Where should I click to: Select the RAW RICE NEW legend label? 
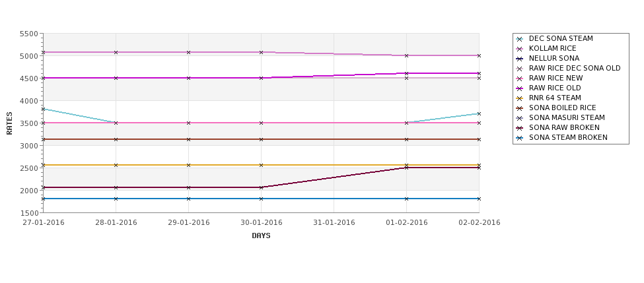pyautogui.click(x=555, y=78)
